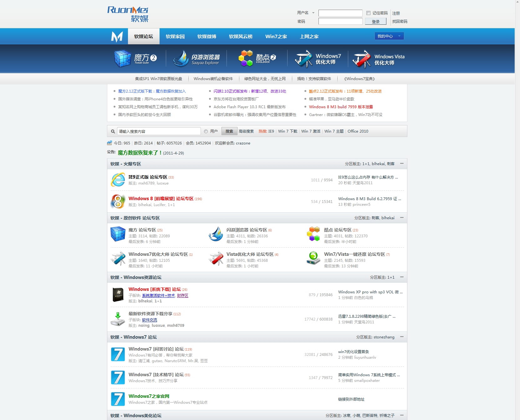Open the 系统激活软件+技术 subforum link
The image size is (520, 420).
(x=158, y=296)
